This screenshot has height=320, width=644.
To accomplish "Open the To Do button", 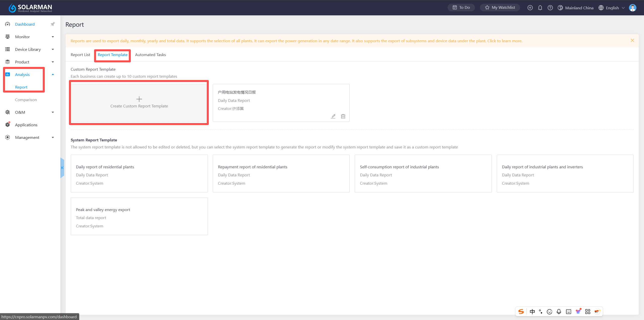I will (x=461, y=8).
